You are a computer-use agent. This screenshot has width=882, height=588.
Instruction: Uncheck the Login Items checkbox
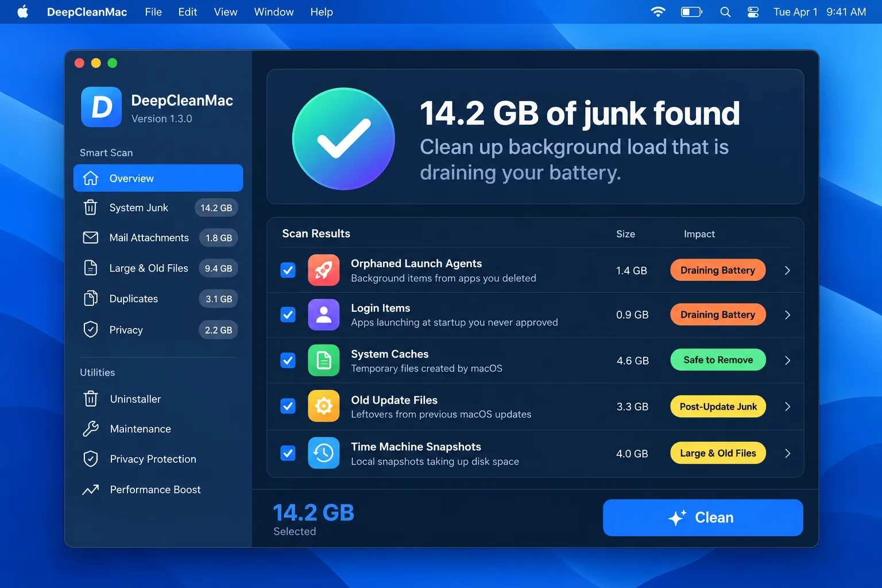click(288, 315)
